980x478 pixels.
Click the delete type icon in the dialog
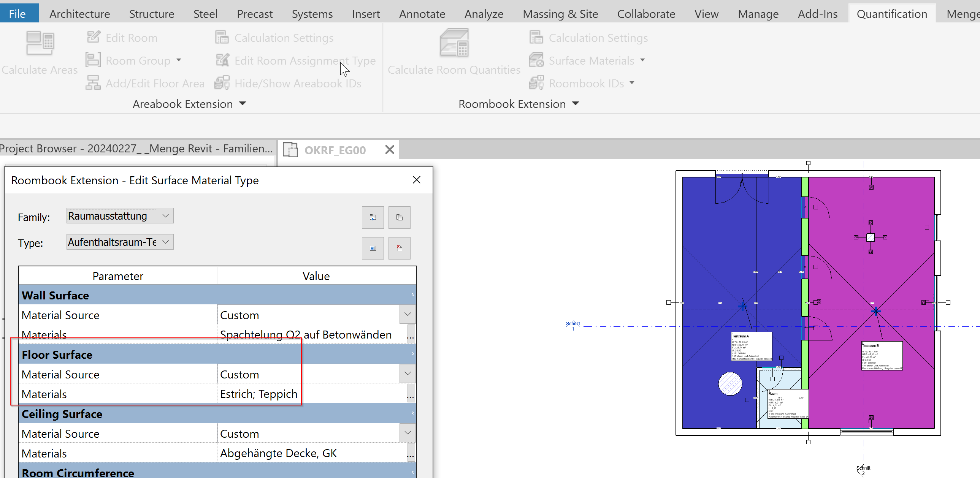[399, 248]
